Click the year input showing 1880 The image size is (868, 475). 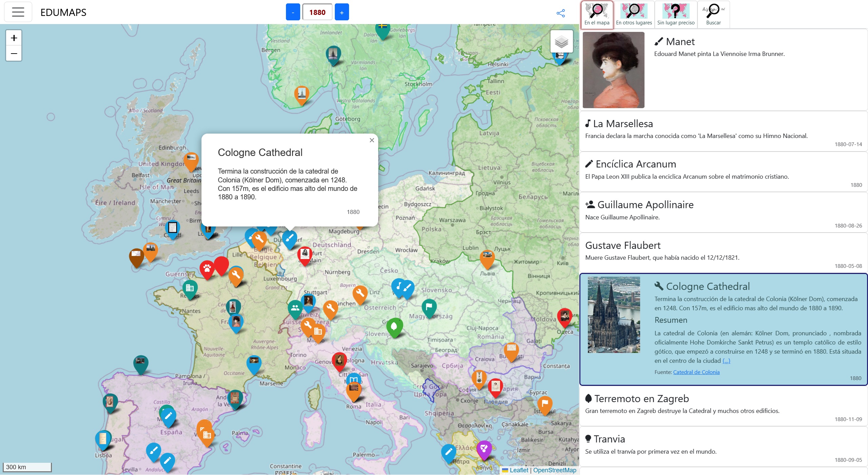coord(317,12)
